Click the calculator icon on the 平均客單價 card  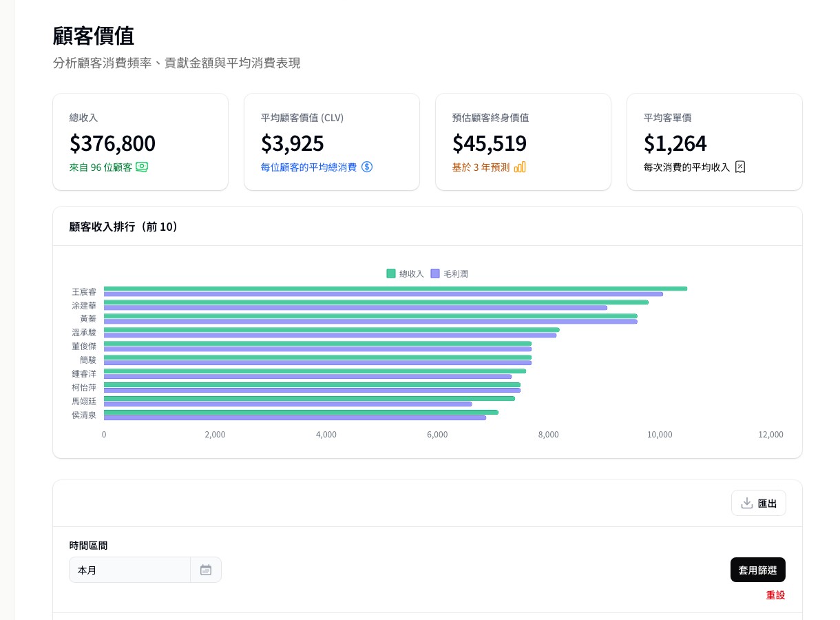click(740, 167)
